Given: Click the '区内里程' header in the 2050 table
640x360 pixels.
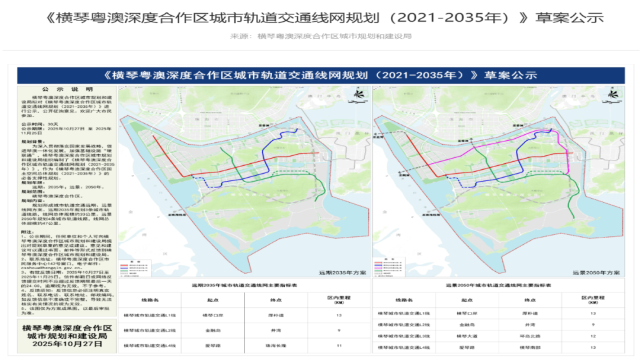Looking at the screenshot, I should tap(593, 300).
